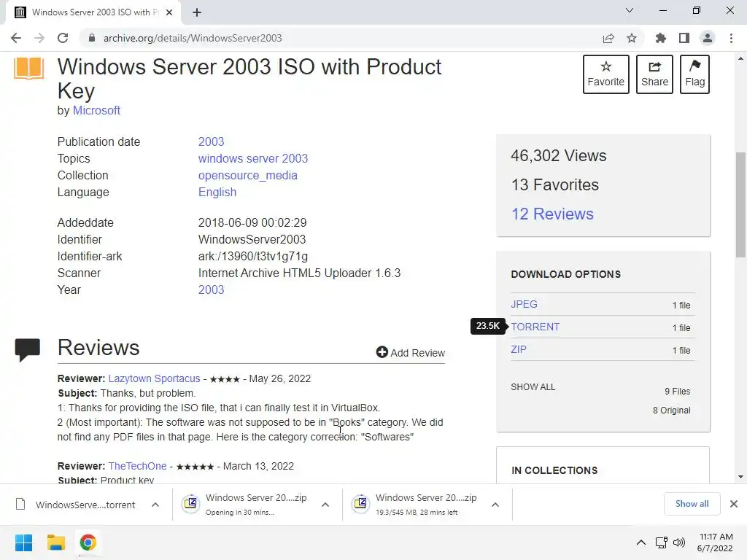Viewport: 747px width, 560px height.
Task: Open the 2003 Year link
Action: pos(211,290)
